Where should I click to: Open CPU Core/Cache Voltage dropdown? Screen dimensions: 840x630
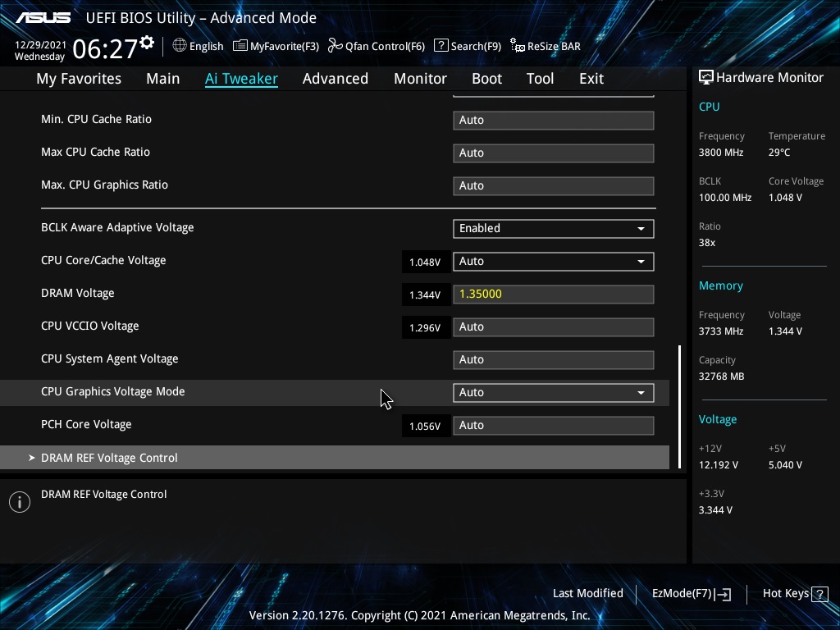click(x=554, y=262)
